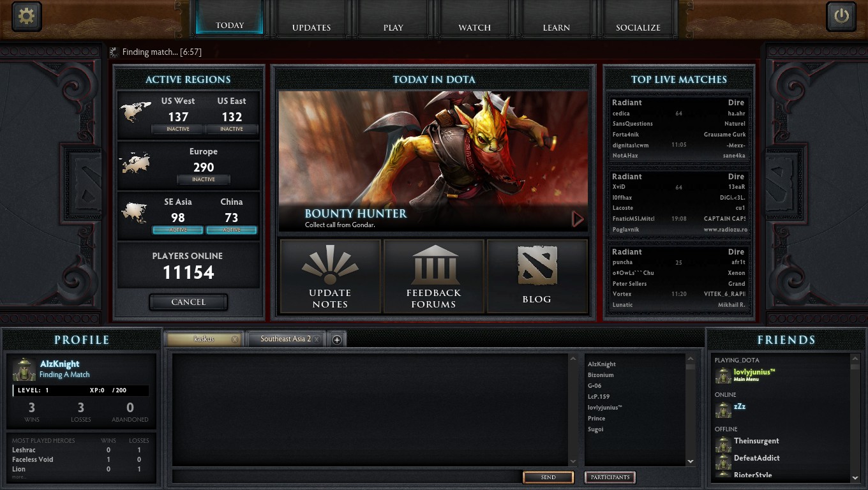
Task: Toggle Europe region inactive button
Action: (204, 179)
